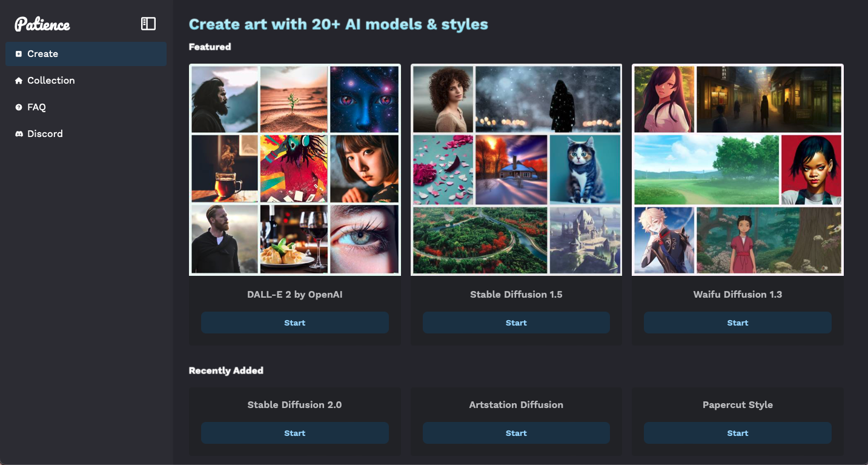Open the Collection menu item
Image resolution: width=868 pixels, height=465 pixels.
51,81
